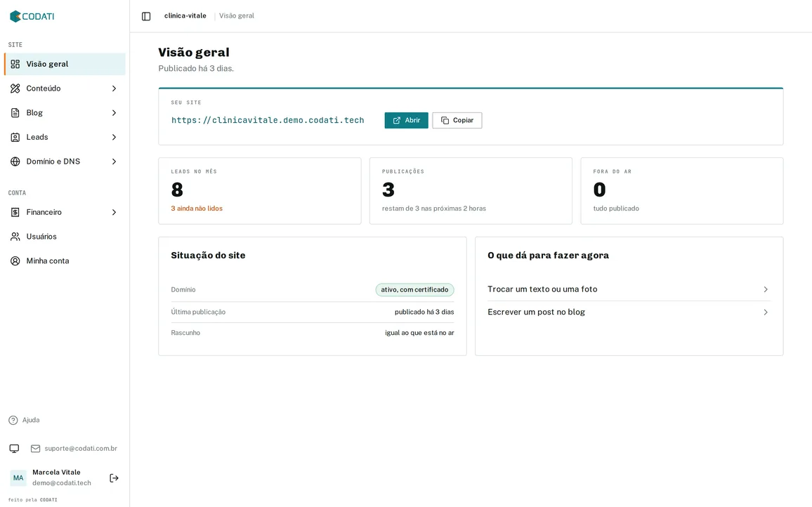Click clinica-vitale breadcrumb
This screenshot has height=507, width=812.
click(185, 16)
